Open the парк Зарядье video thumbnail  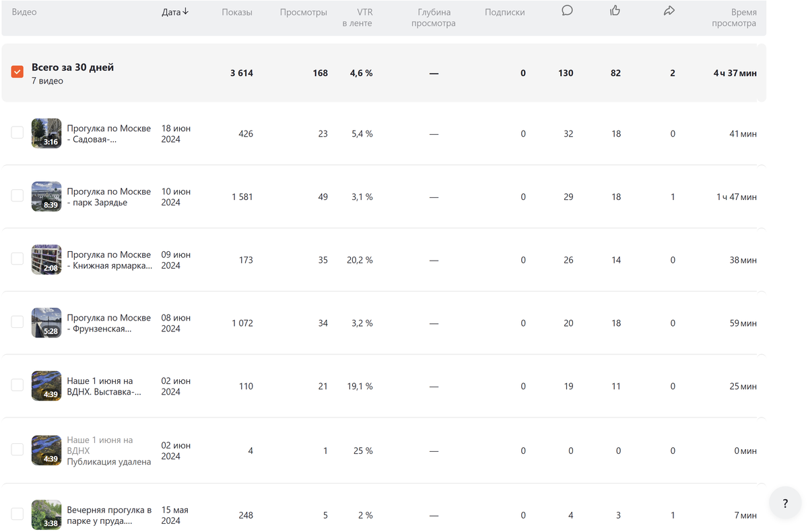click(46, 196)
